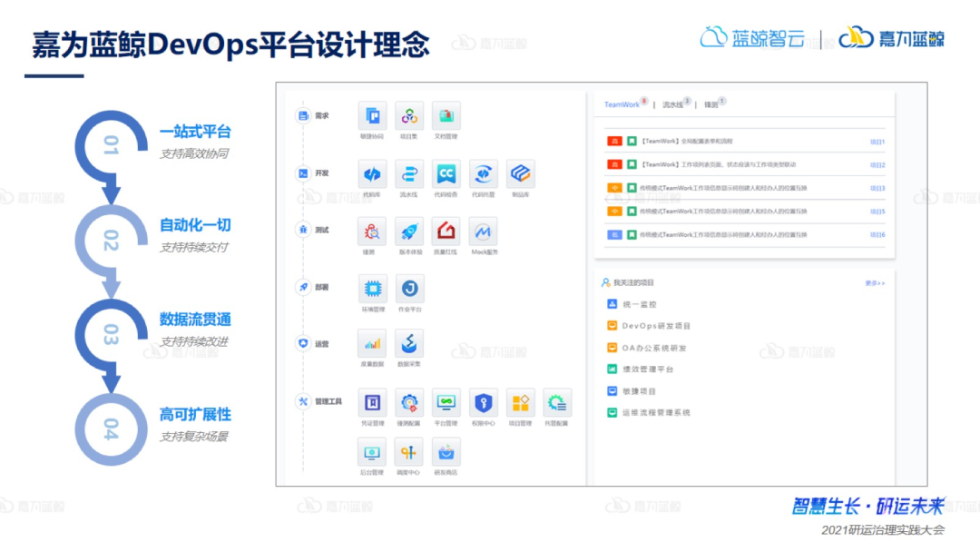
Task: Open the 项目集 app icon
Action: pyautogui.click(x=408, y=116)
